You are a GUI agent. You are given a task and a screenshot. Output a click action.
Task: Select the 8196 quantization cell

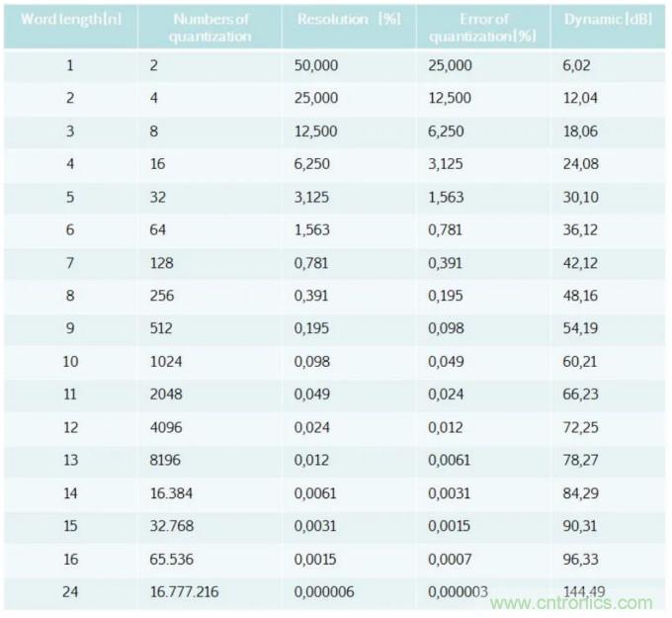click(x=163, y=461)
